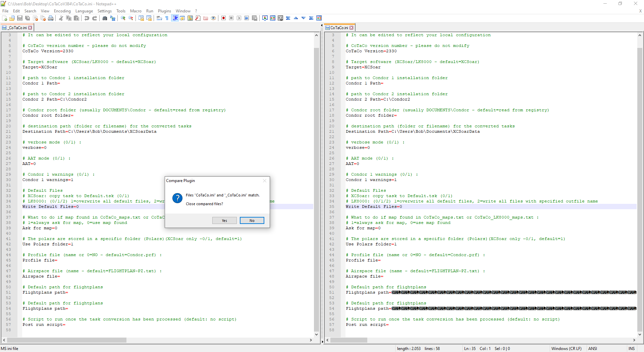644x352 pixels.
Task: Toggle the indent guide toolbar button
Action: 175,18
